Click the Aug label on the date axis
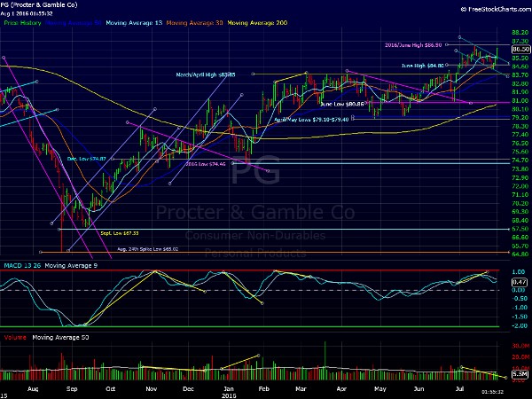 (33, 389)
